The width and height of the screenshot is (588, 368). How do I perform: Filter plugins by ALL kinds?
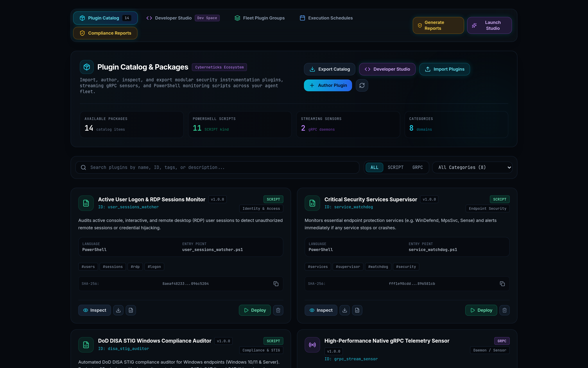tap(374, 167)
